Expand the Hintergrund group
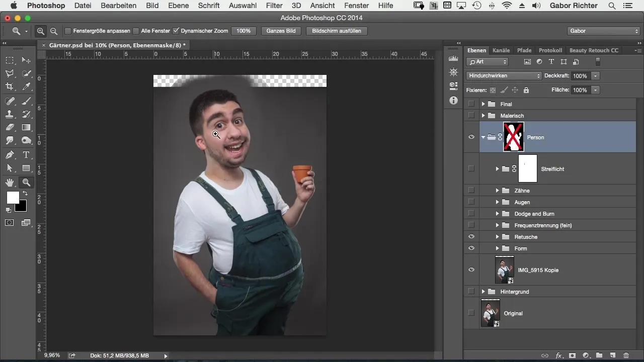 484,292
